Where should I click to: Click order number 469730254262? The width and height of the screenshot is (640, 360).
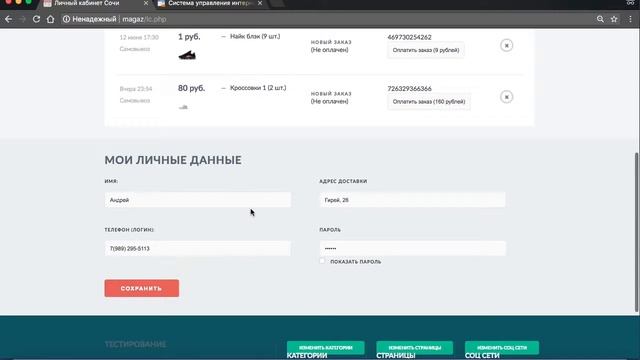click(409, 37)
